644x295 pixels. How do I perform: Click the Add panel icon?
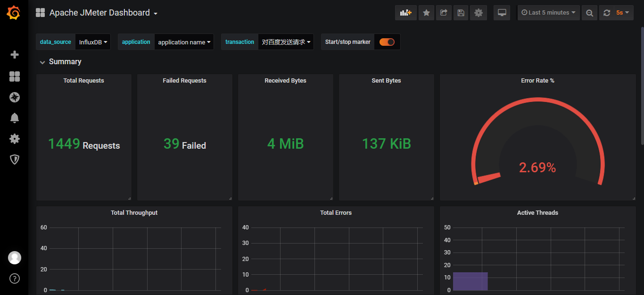point(405,13)
